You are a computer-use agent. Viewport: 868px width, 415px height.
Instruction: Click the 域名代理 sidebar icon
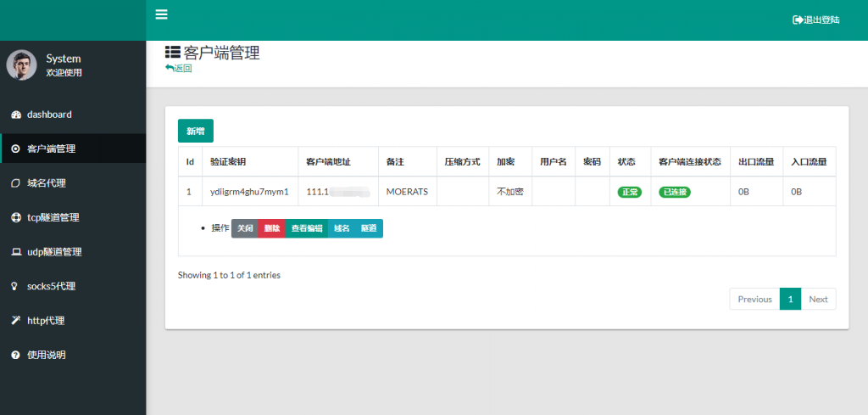tap(15, 183)
